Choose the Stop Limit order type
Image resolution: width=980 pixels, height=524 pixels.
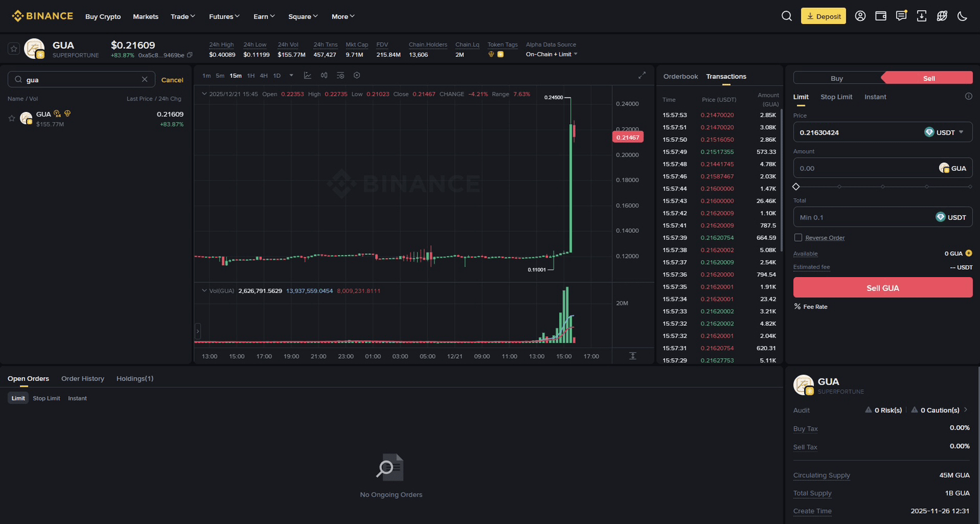(x=836, y=97)
